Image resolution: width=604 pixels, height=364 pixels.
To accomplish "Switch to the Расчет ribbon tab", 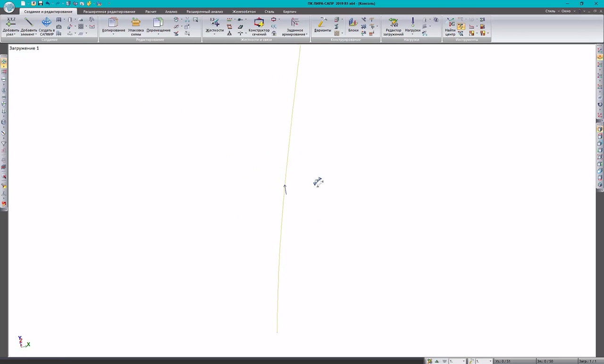I will 151,11.
